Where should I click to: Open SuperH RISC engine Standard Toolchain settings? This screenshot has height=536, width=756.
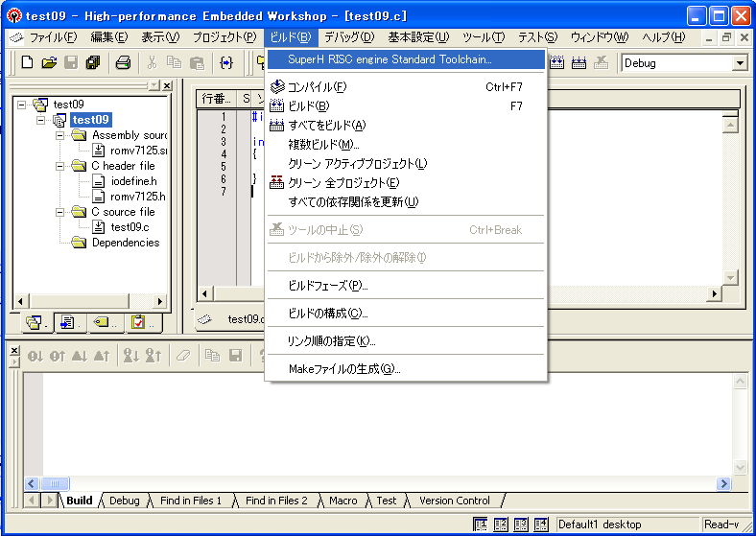pyautogui.click(x=390, y=59)
